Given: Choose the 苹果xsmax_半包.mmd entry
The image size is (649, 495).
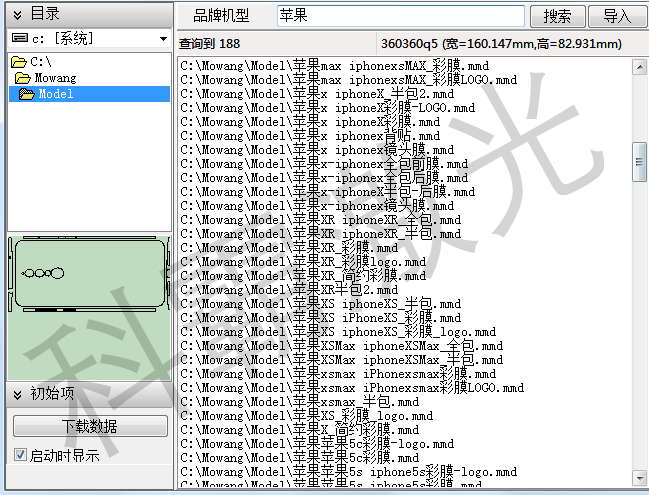Looking at the screenshot, I should (306, 402).
